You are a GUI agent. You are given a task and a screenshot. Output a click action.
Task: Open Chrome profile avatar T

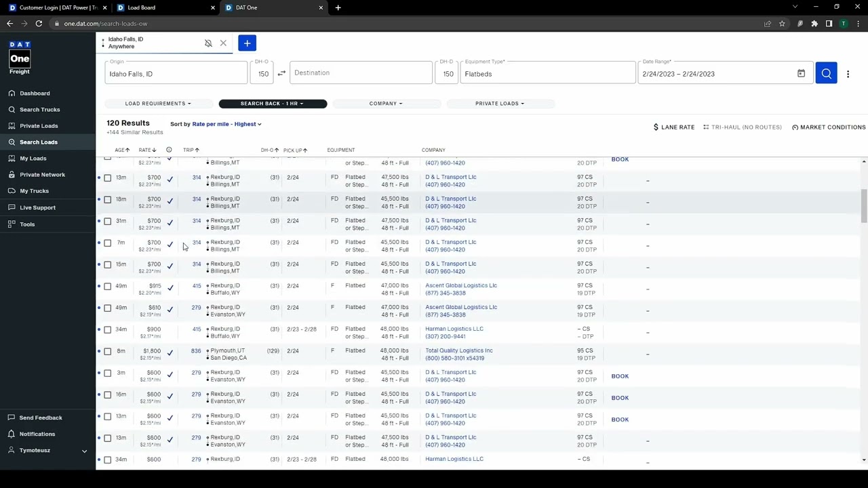(x=843, y=23)
